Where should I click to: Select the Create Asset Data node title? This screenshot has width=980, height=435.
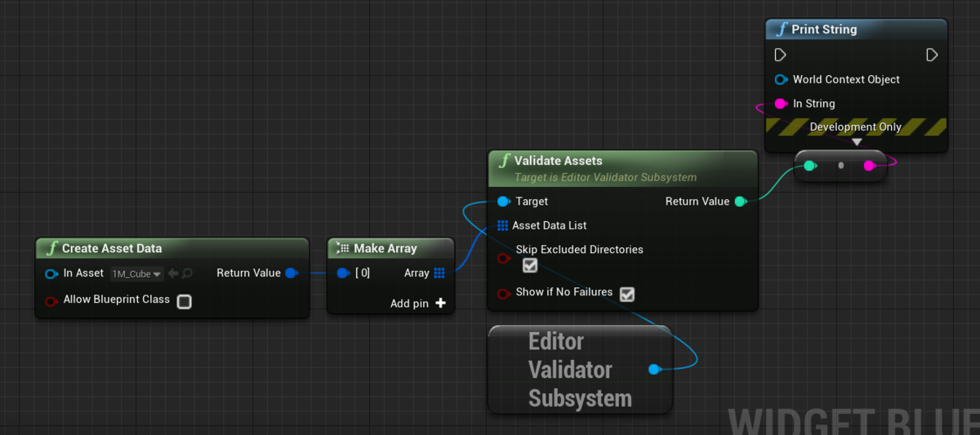pos(112,248)
